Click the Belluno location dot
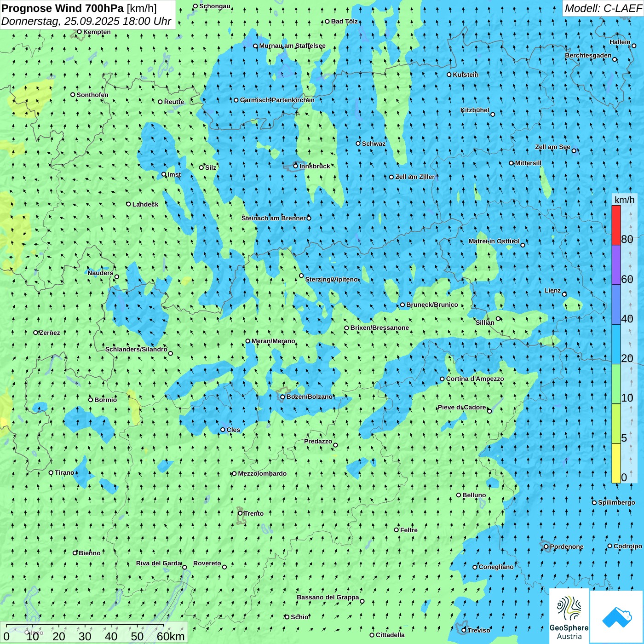The width and height of the screenshot is (644, 644). [x=459, y=495]
